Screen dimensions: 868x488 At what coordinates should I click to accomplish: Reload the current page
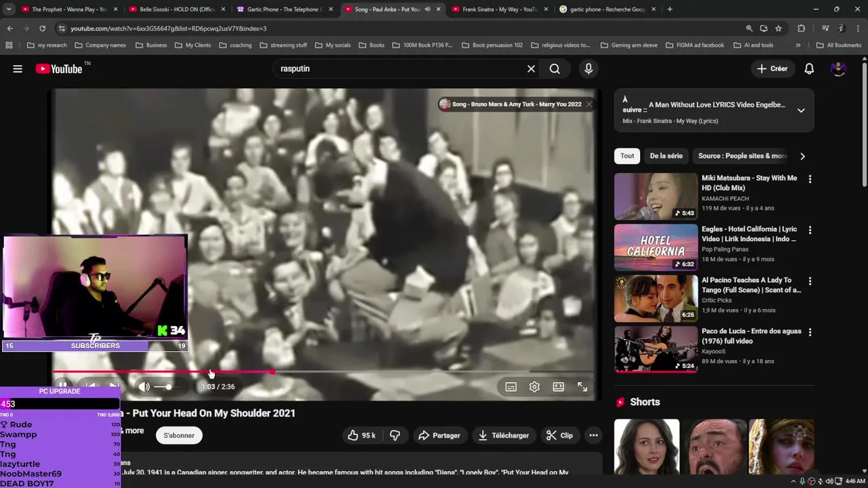point(42,28)
